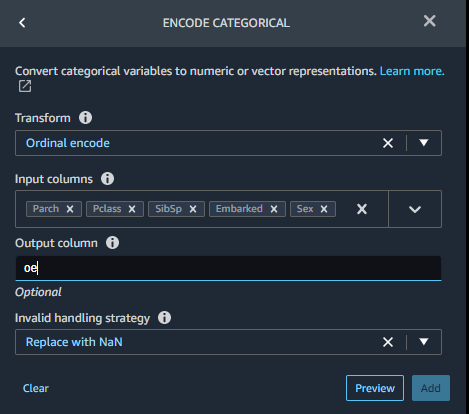The width and height of the screenshot is (469, 414).
Task: Remove the SibSp column tag
Action: click(x=193, y=209)
